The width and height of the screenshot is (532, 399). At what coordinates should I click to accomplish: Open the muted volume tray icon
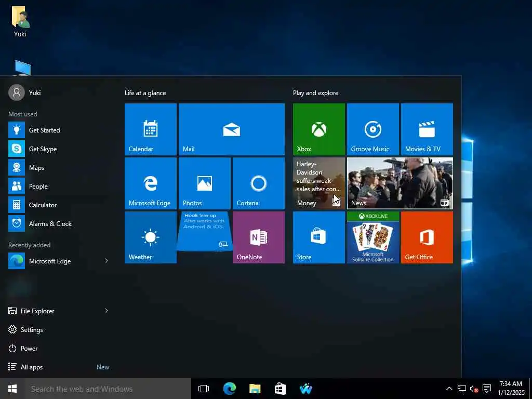(x=474, y=389)
